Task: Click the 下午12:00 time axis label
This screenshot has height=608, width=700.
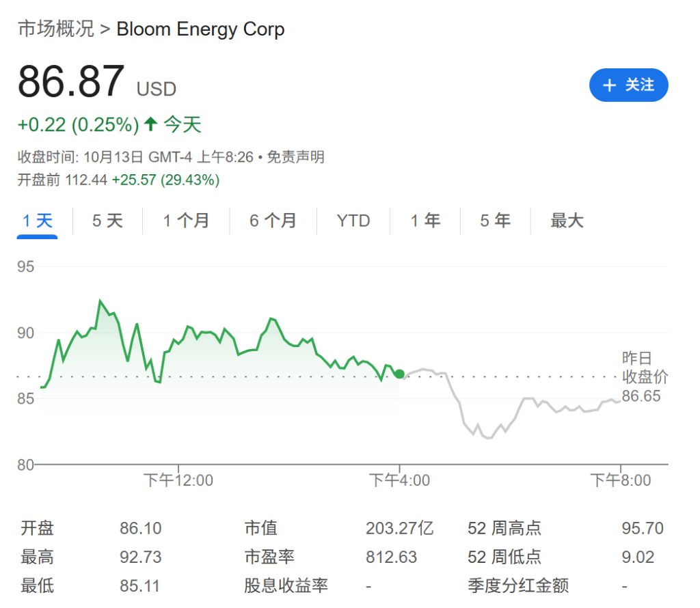Action: click(x=178, y=480)
